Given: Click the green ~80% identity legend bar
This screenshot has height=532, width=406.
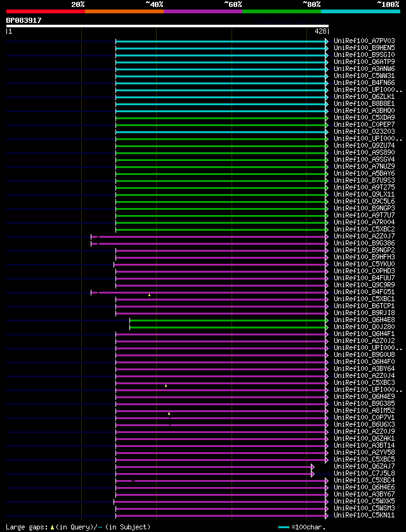Looking at the screenshot, I should [x=282, y=11].
